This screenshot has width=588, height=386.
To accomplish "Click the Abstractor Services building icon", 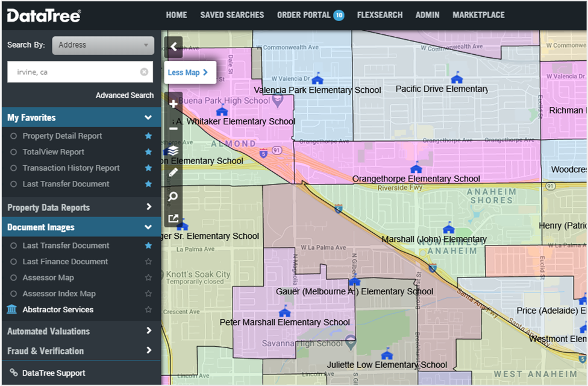I will 11,309.
